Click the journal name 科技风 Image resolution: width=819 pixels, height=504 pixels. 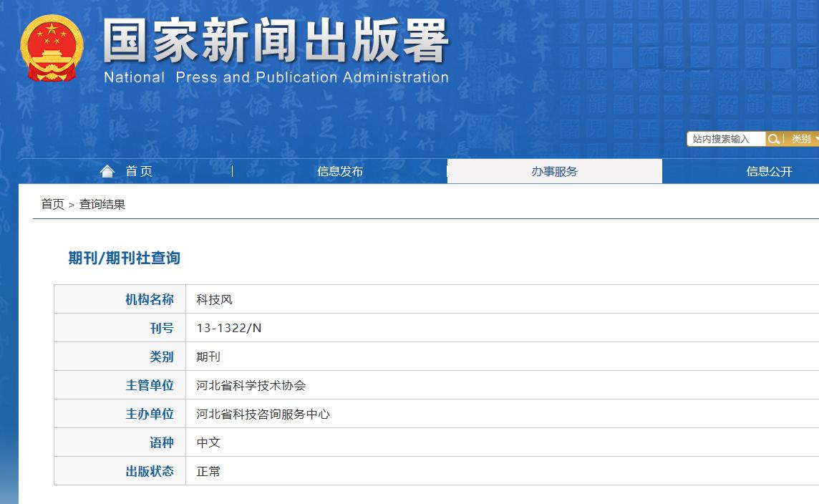pyautogui.click(x=213, y=299)
